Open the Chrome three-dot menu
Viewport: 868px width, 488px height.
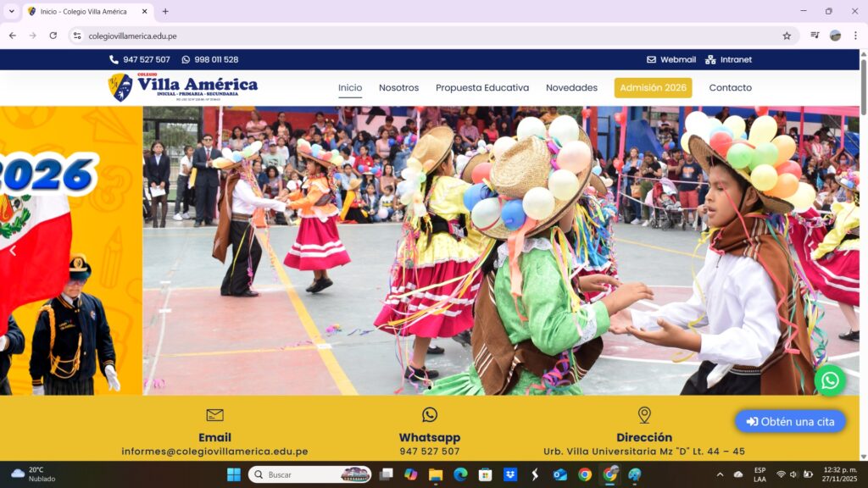click(854, 36)
